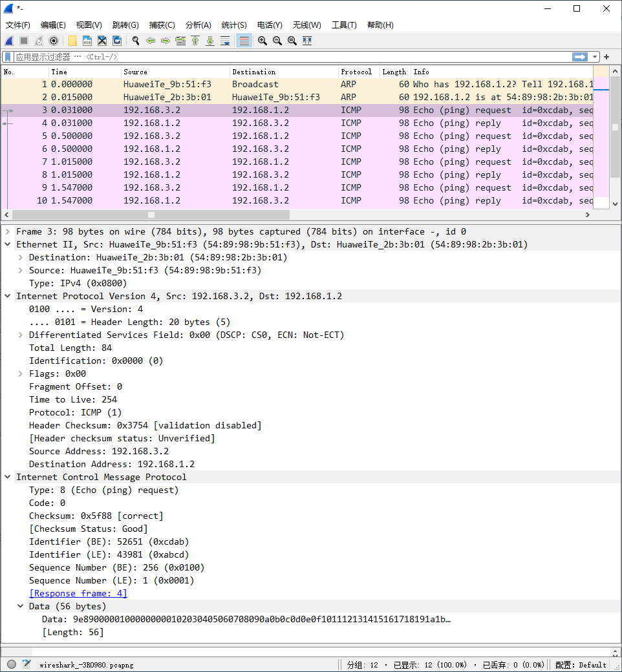
Task: Expand Ethernet Destination HuaweiTe_2b:3b:01 field
Action: pyautogui.click(x=20, y=257)
